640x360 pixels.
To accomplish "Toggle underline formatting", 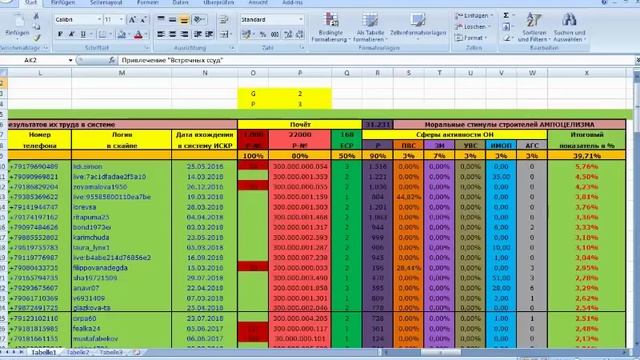I will [x=83, y=35].
